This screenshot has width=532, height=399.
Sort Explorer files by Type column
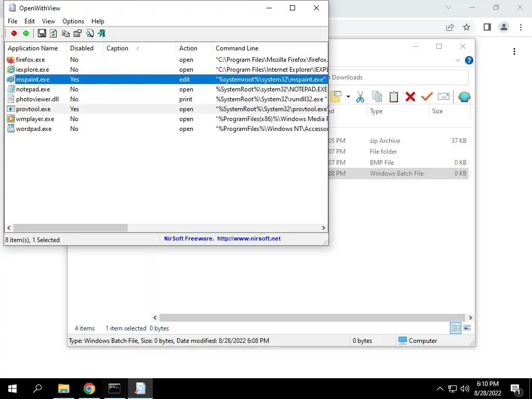397,111
